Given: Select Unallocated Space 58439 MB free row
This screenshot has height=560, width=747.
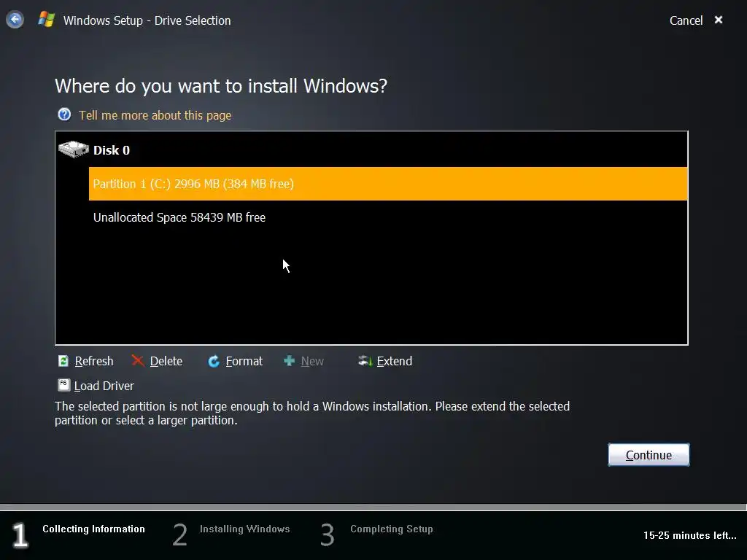Looking at the screenshot, I should pos(388,217).
